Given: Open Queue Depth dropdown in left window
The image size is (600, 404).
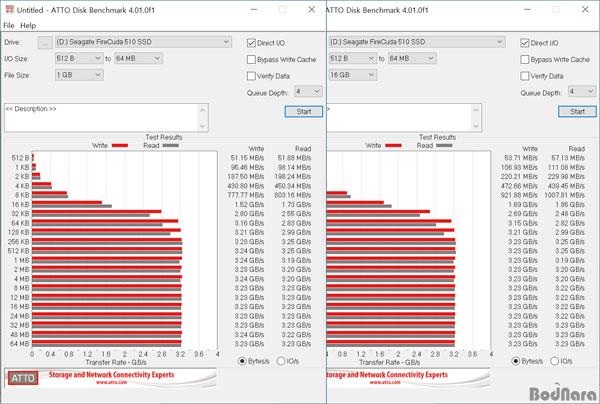Looking at the screenshot, I should click(308, 91).
